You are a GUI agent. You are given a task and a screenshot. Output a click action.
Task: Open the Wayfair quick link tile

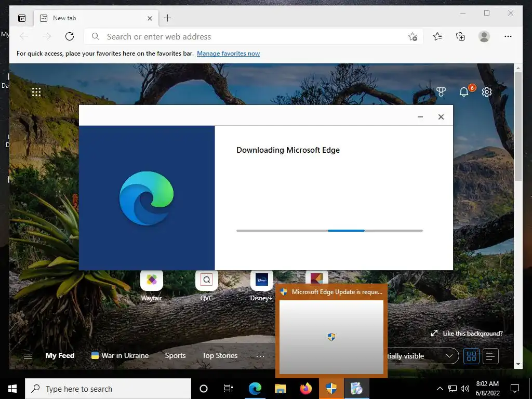click(x=151, y=286)
